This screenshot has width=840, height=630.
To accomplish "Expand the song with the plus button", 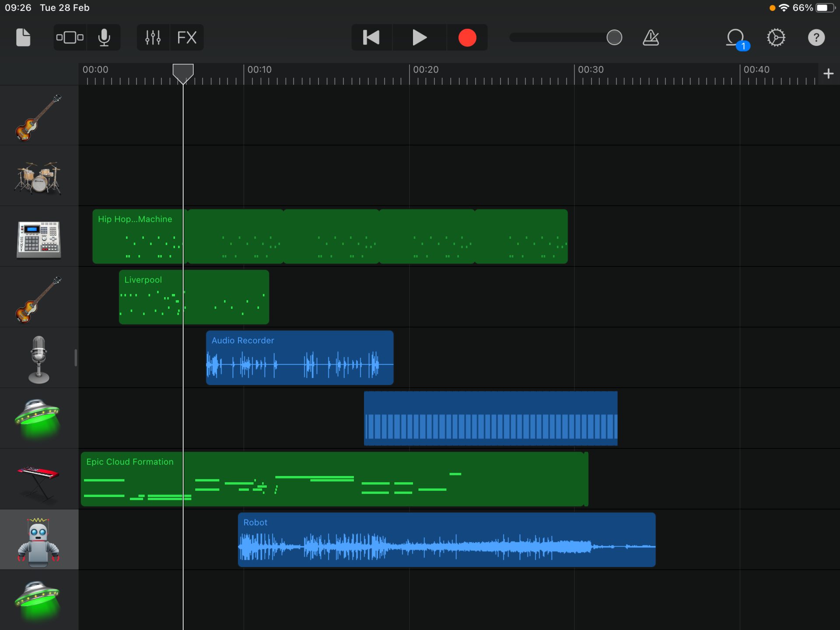I will coord(828,73).
